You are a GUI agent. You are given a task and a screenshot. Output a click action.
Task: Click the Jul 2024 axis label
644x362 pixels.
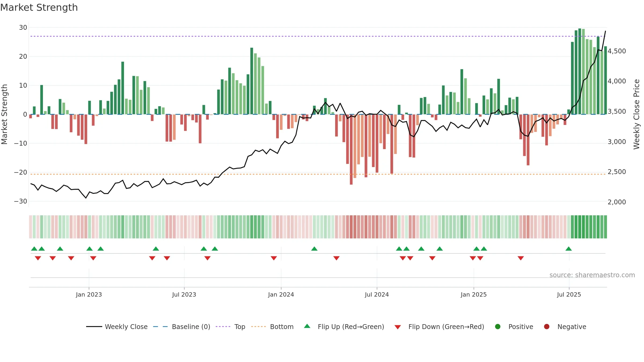[x=377, y=294]
